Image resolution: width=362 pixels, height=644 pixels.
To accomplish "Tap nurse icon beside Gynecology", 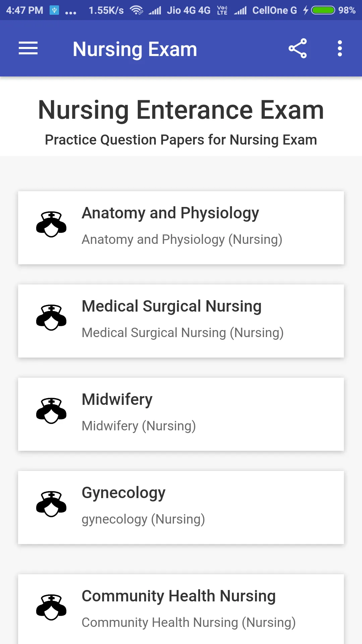I will point(51,504).
